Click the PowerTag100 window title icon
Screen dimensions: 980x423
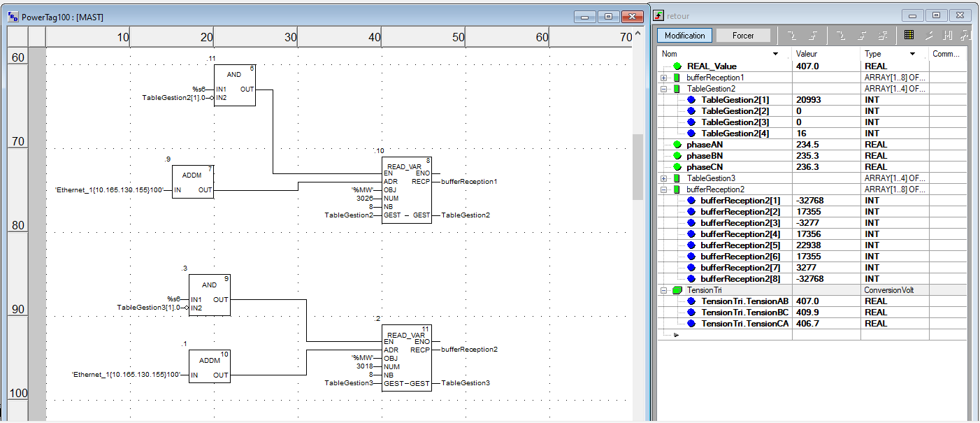click(13, 17)
